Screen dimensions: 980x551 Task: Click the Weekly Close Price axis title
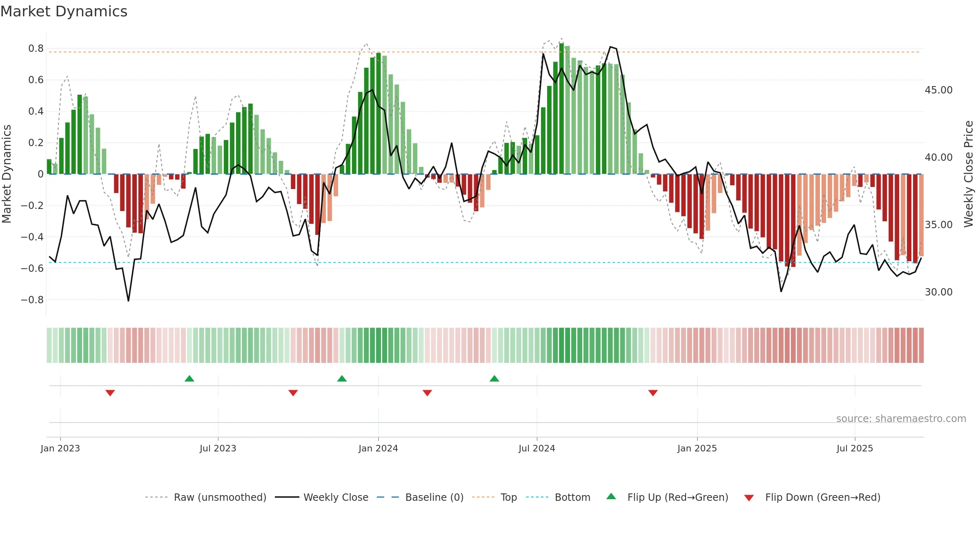point(969,174)
